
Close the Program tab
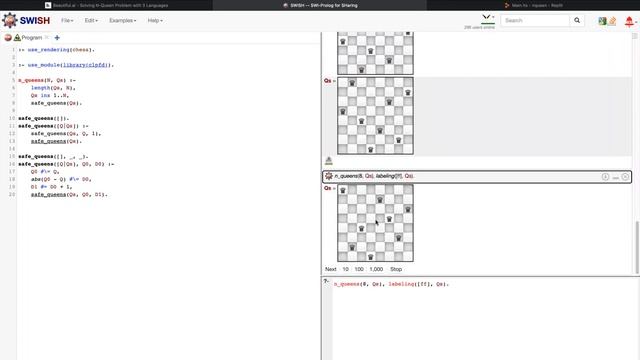[47, 38]
